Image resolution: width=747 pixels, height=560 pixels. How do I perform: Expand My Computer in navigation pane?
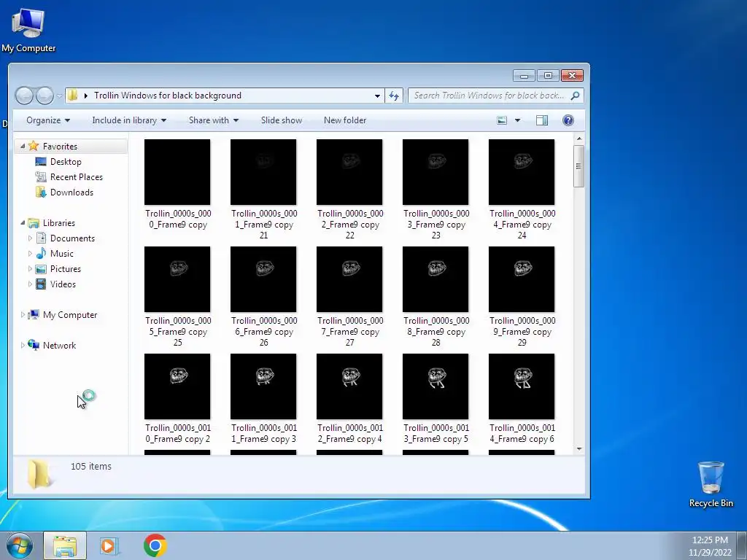[23, 315]
